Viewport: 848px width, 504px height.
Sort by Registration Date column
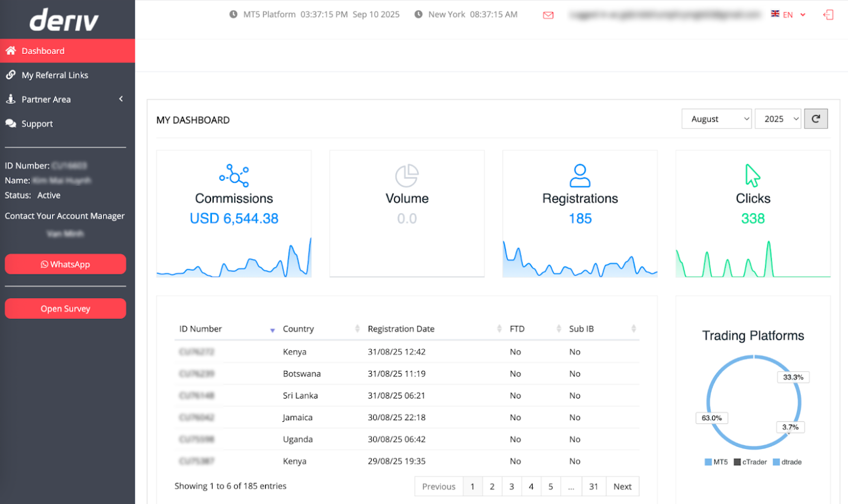tap(434, 329)
